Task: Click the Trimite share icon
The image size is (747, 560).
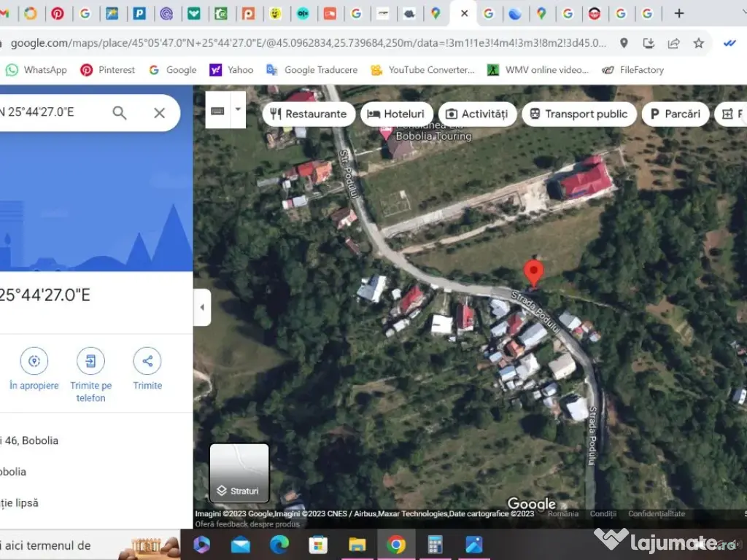Action: (147, 361)
